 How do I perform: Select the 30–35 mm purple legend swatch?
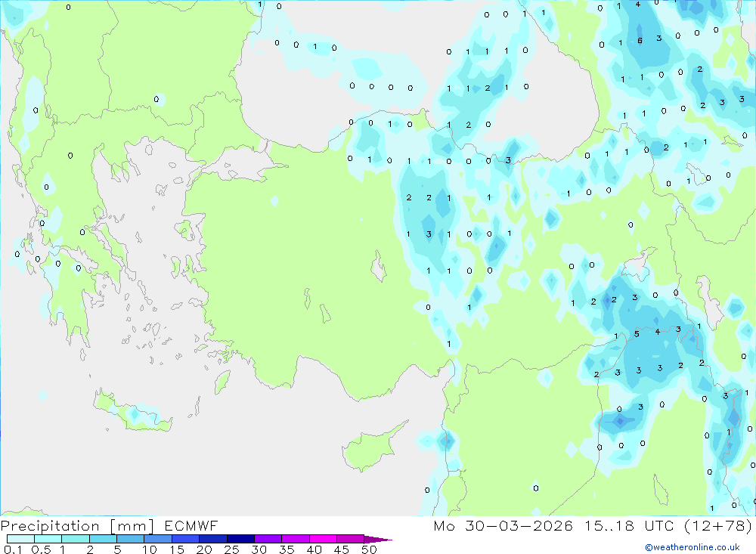[x=268, y=539]
